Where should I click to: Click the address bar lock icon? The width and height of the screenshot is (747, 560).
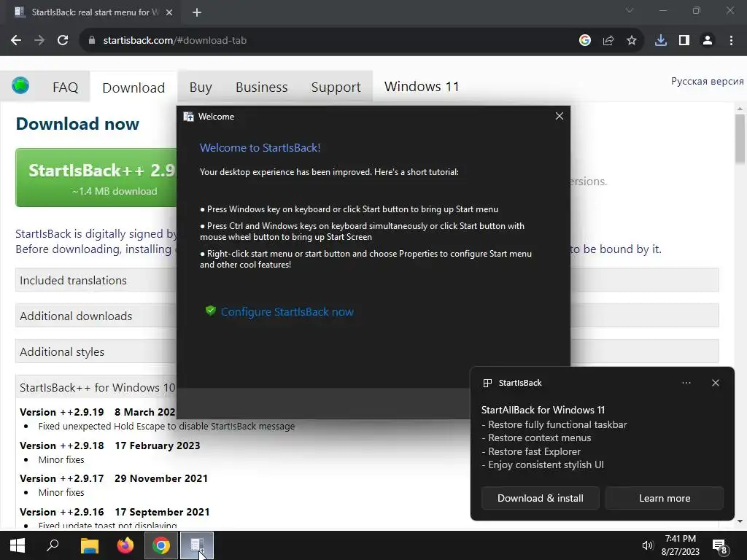[x=92, y=41]
